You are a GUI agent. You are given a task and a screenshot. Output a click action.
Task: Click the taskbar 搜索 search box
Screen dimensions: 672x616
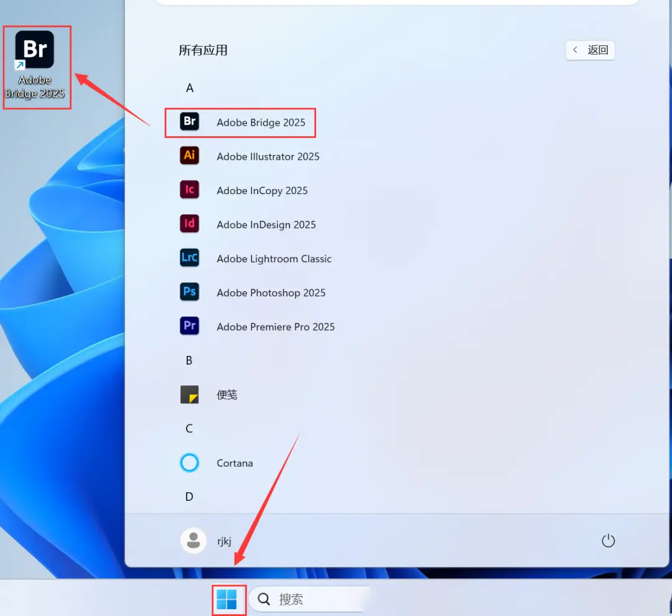(x=311, y=599)
